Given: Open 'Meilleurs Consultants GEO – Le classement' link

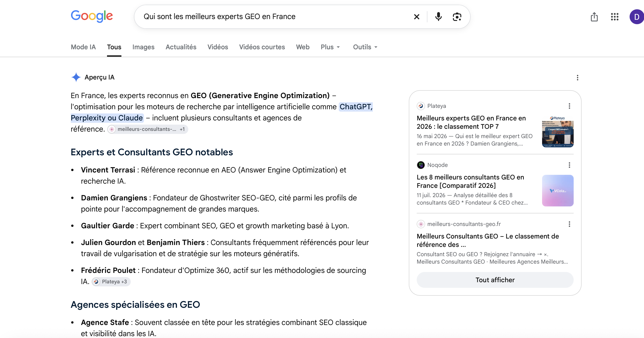Looking at the screenshot, I should tap(488, 240).
